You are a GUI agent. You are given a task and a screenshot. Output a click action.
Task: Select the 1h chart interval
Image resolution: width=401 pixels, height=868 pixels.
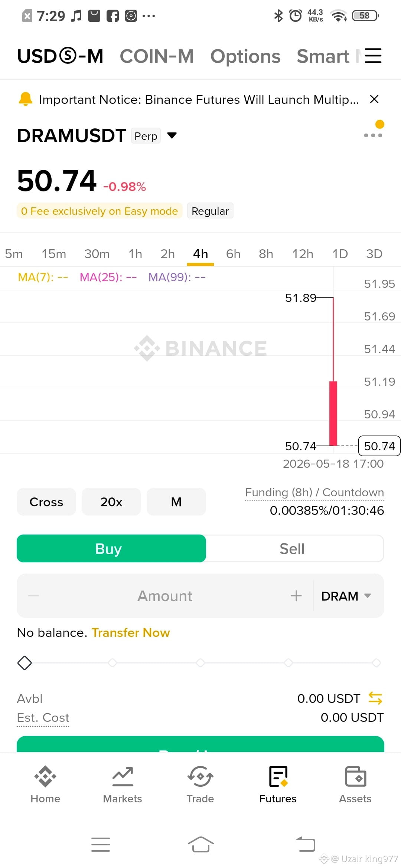click(135, 254)
